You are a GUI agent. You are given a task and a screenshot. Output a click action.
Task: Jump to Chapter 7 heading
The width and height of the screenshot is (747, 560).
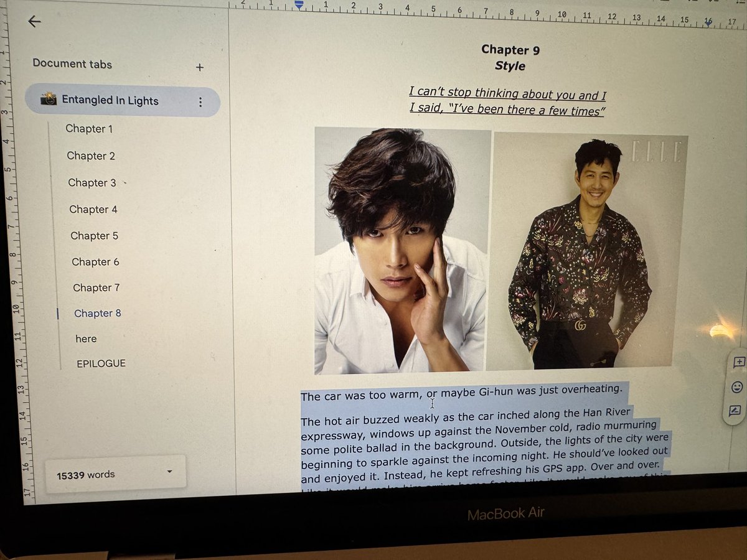(x=96, y=287)
